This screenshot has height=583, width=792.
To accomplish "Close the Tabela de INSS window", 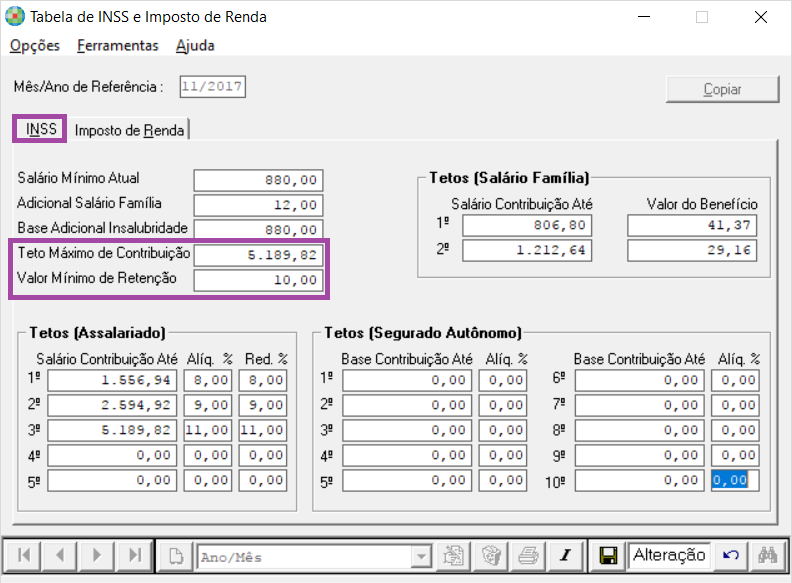I will point(761,17).
